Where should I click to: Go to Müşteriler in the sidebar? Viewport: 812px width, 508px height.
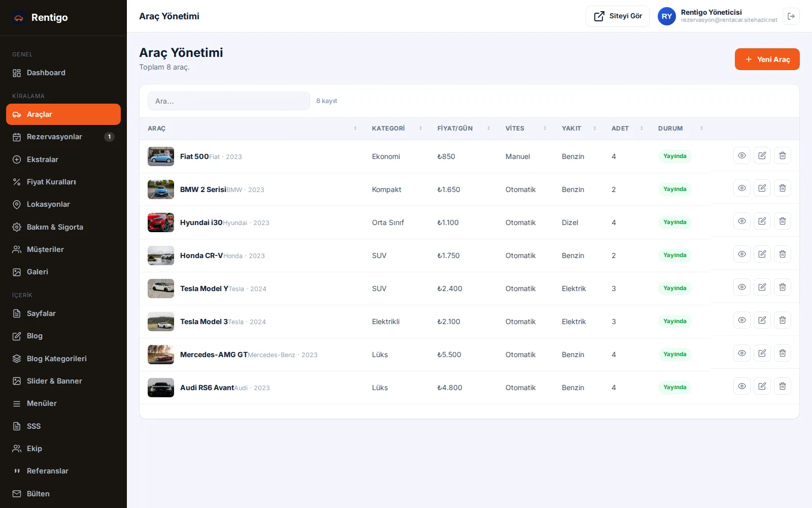(x=63, y=249)
